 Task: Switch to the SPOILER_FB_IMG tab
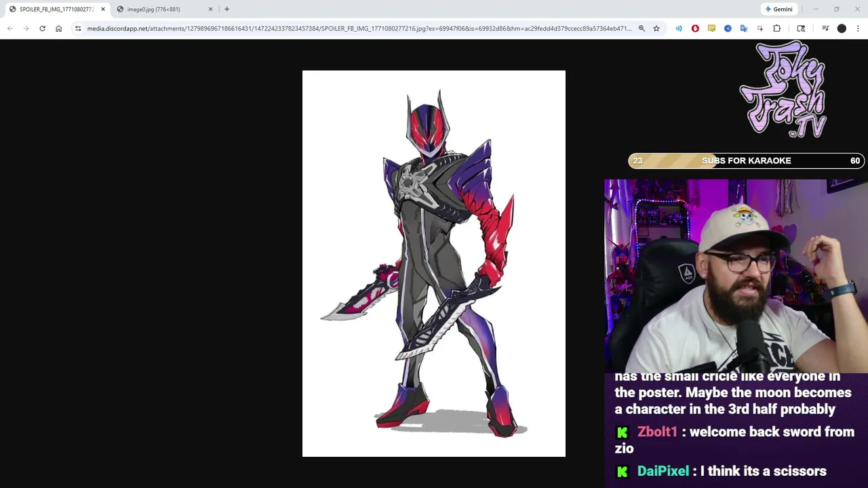pyautogui.click(x=56, y=9)
